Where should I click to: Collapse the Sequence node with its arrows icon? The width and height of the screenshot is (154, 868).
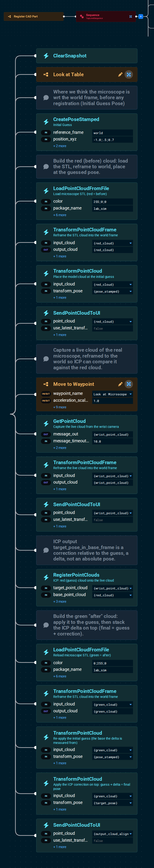[x=131, y=16]
